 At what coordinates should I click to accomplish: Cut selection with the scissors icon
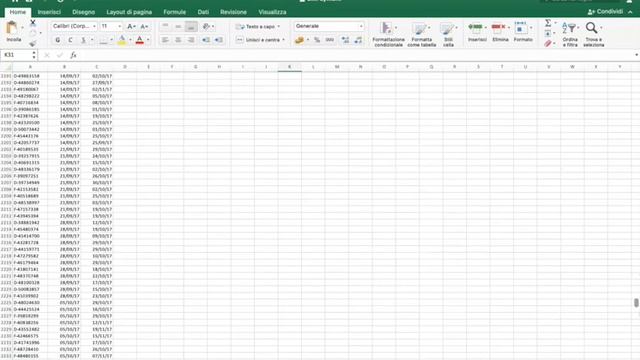pyautogui.click(x=33, y=22)
